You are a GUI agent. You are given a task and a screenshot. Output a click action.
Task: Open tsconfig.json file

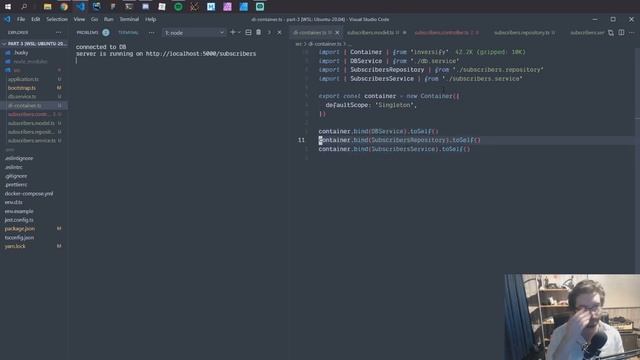20,237
